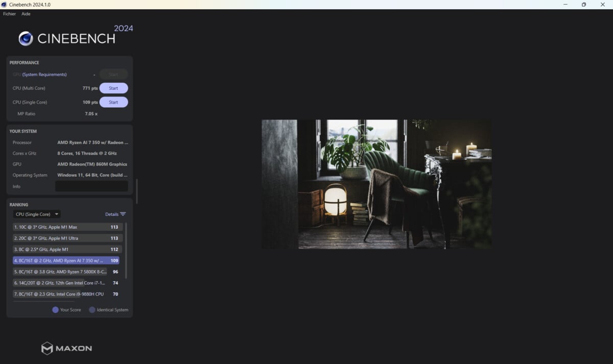This screenshot has height=364, width=613.
Task: Open the GPU System Requirements link
Action: pos(44,75)
